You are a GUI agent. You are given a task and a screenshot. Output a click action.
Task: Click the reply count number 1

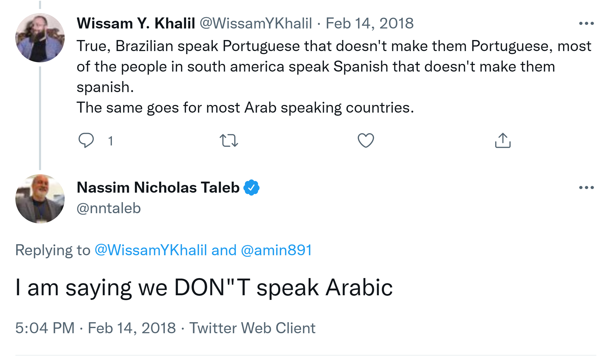(x=111, y=141)
